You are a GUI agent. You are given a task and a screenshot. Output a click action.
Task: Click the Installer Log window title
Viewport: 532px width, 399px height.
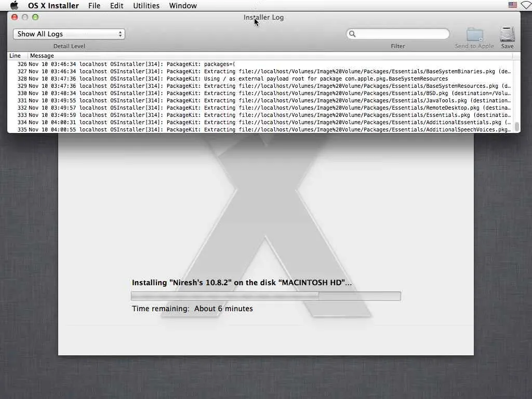click(x=263, y=17)
